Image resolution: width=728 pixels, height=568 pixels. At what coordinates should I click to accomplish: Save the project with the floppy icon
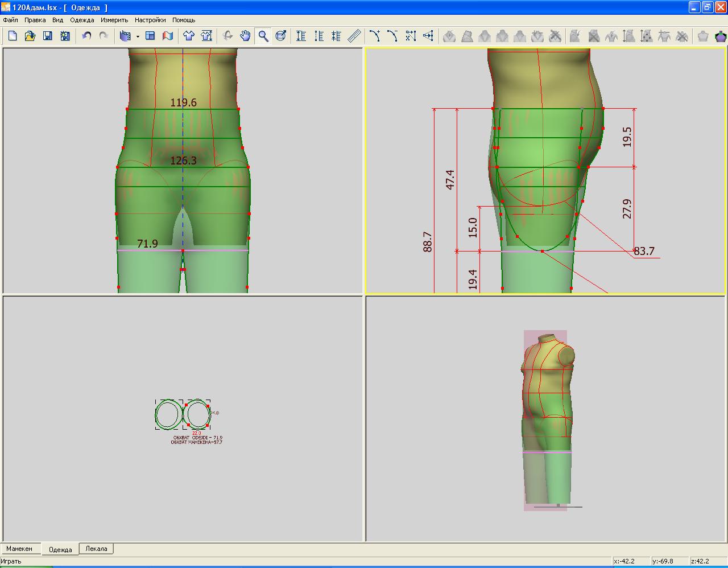(x=48, y=36)
